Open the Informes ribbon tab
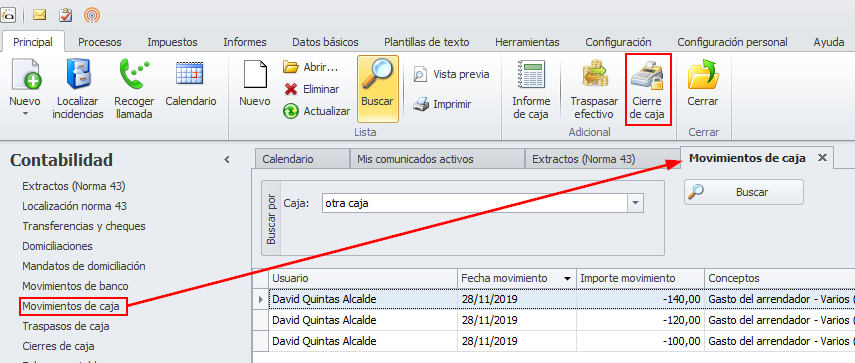The width and height of the screenshot is (855, 363). pos(245,42)
